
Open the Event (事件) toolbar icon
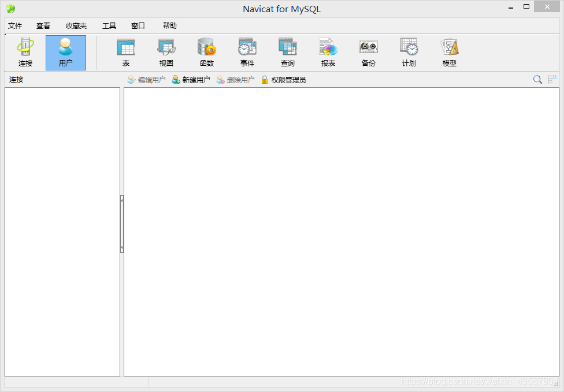pyautogui.click(x=247, y=53)
